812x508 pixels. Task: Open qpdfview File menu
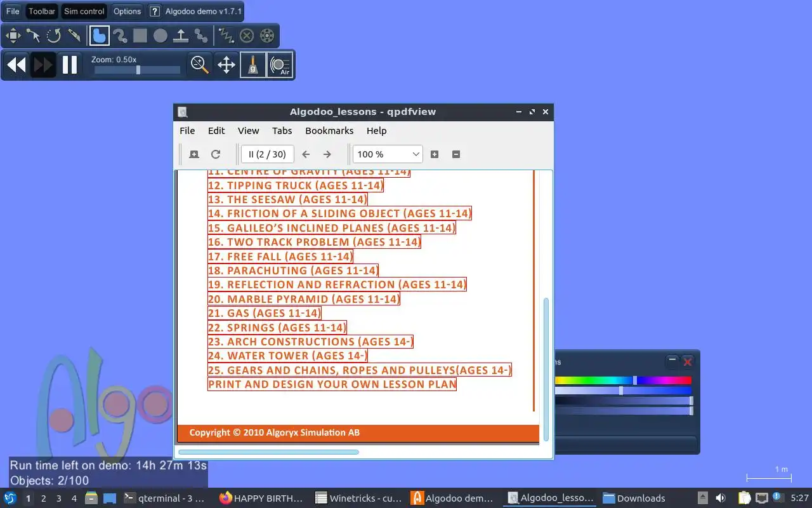[x=187, y=131]
